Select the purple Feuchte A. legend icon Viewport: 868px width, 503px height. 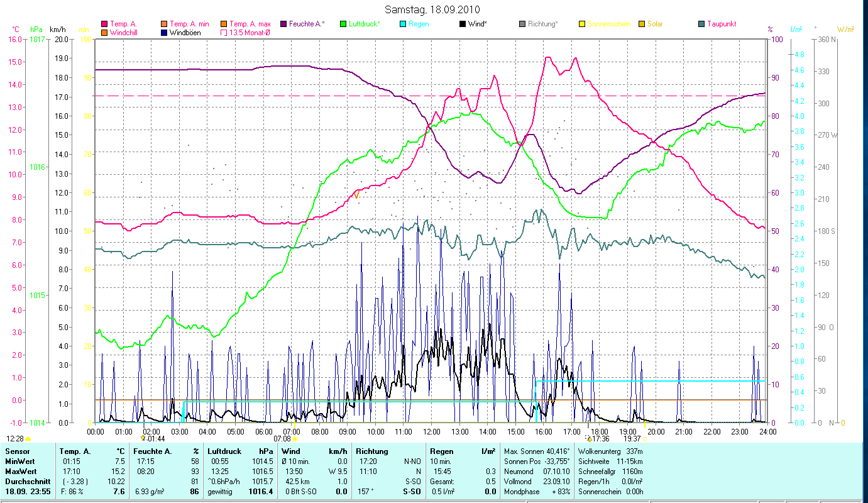(x=283, y=24)
